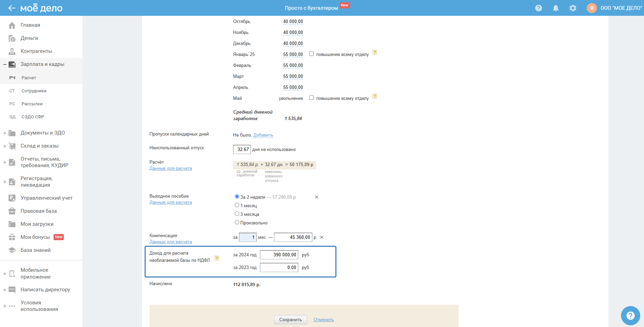The image size is (644, 327).
Task: Open Данные для расчета under Расчёт
Action: click(x=171, y=168)
